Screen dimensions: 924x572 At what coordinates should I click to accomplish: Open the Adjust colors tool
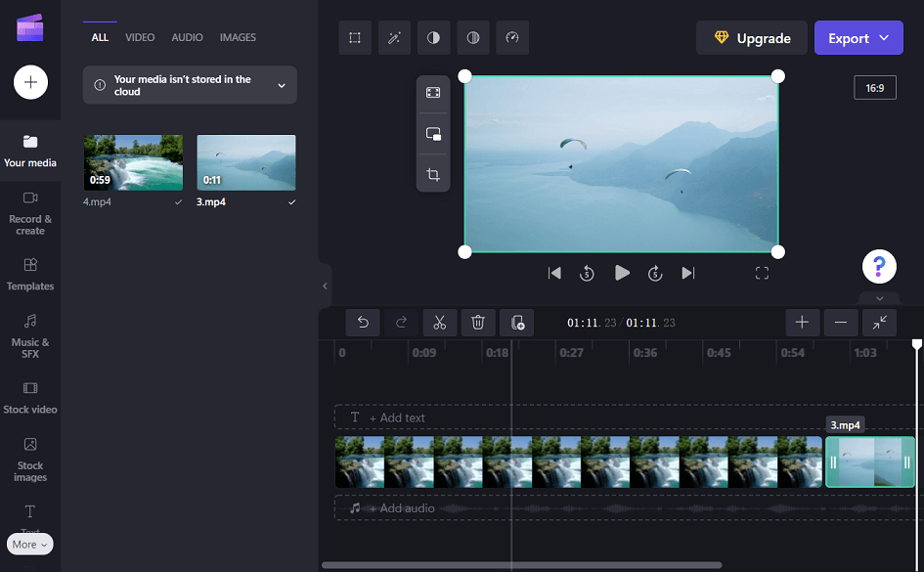pos(433,37)
